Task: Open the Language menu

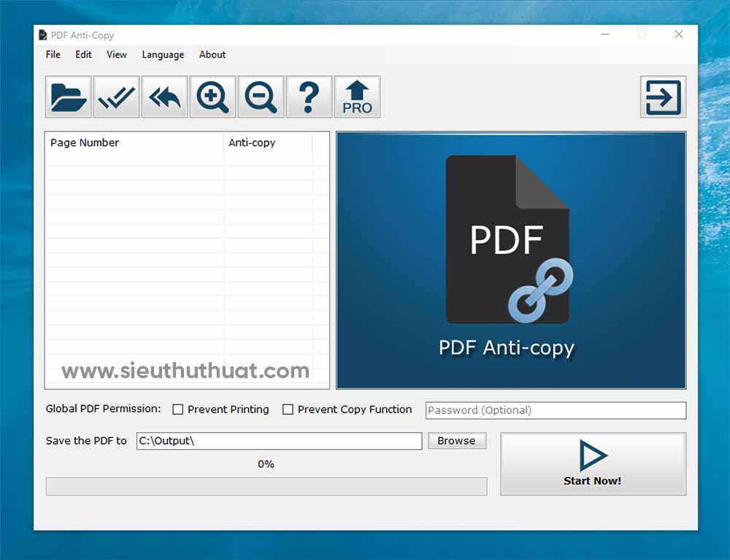Action: tap(163, 55)
